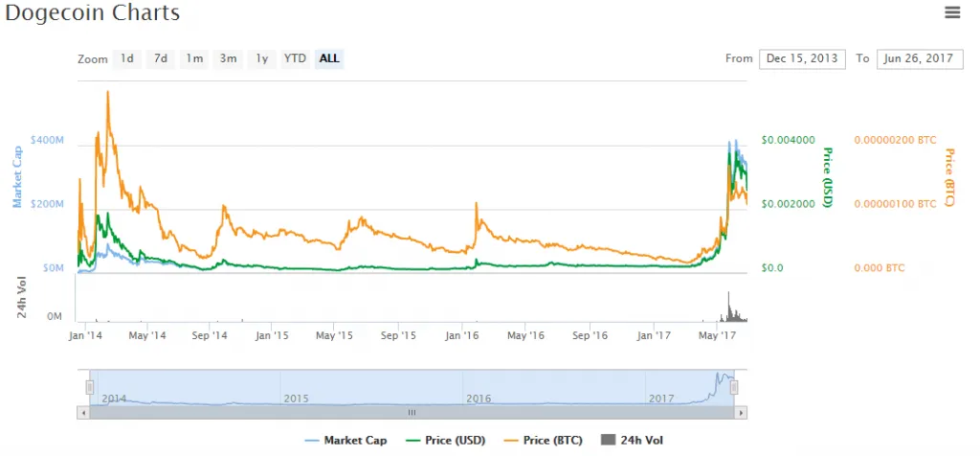Viewport: 980px width, 456px height.
Task: Click the 0.000 BTC axis label
Action: (879, 267)
